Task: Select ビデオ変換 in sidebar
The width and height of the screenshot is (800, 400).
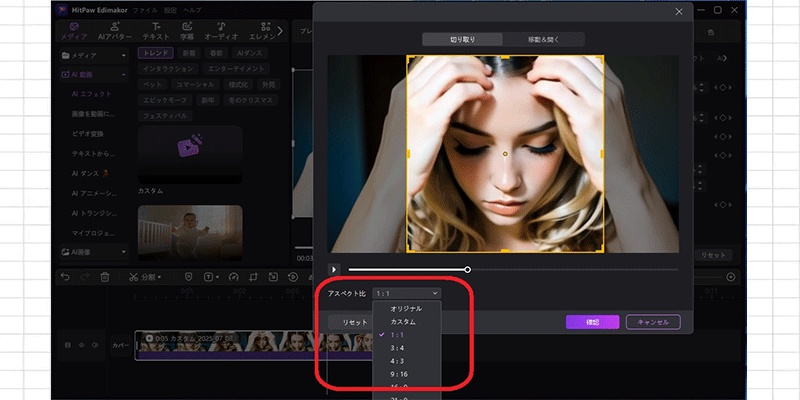Action: (x=87, y=134)
